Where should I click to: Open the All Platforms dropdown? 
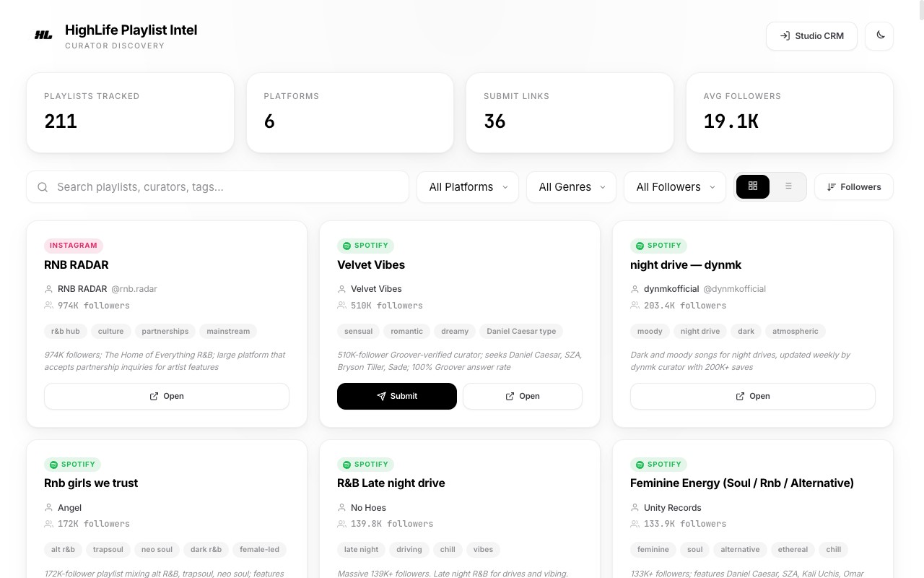pos(468,187)
